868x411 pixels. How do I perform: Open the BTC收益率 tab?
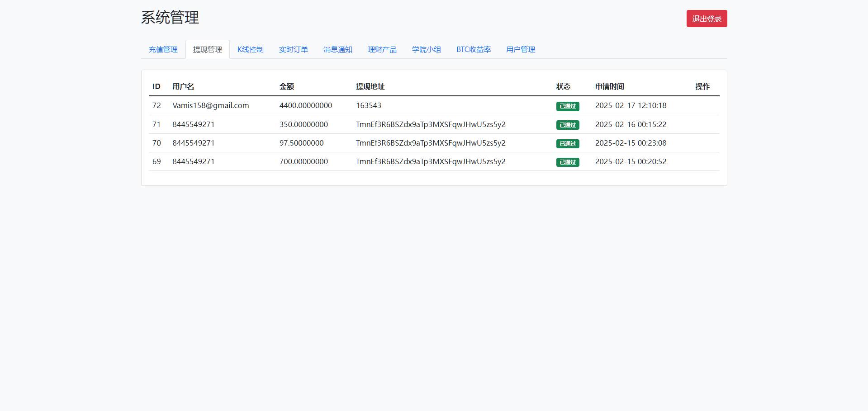(473, 49)
